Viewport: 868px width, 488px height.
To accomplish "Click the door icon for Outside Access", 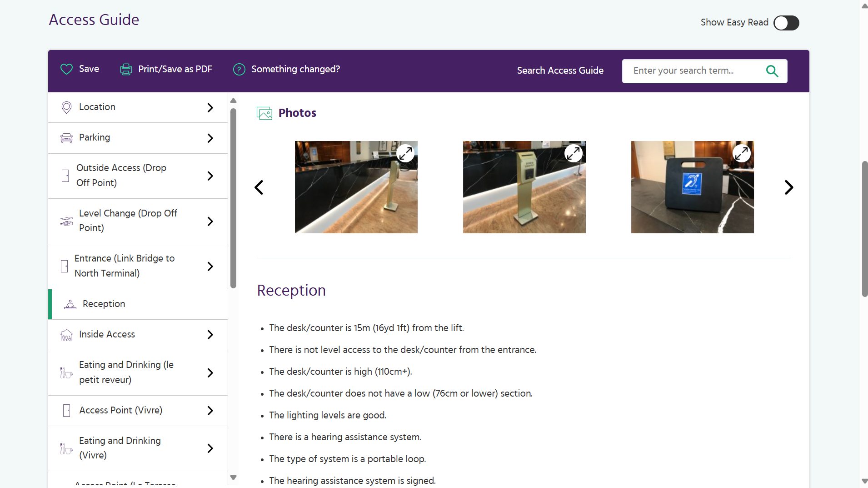I will [x=65, y=176].
